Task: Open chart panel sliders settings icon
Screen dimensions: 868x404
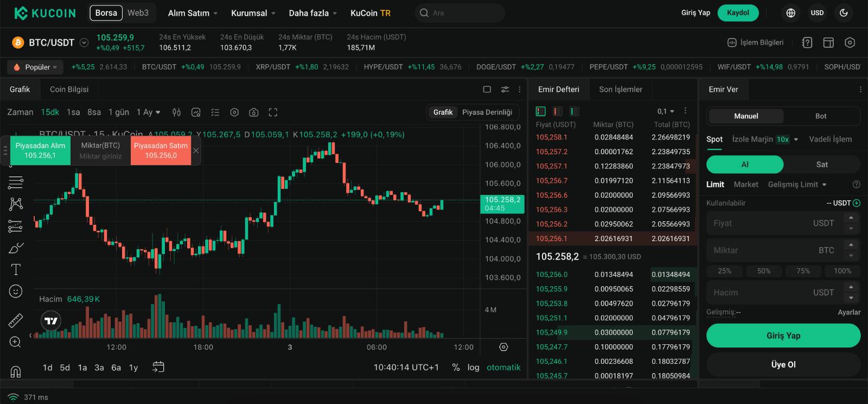Action: (x=505, y=89)
